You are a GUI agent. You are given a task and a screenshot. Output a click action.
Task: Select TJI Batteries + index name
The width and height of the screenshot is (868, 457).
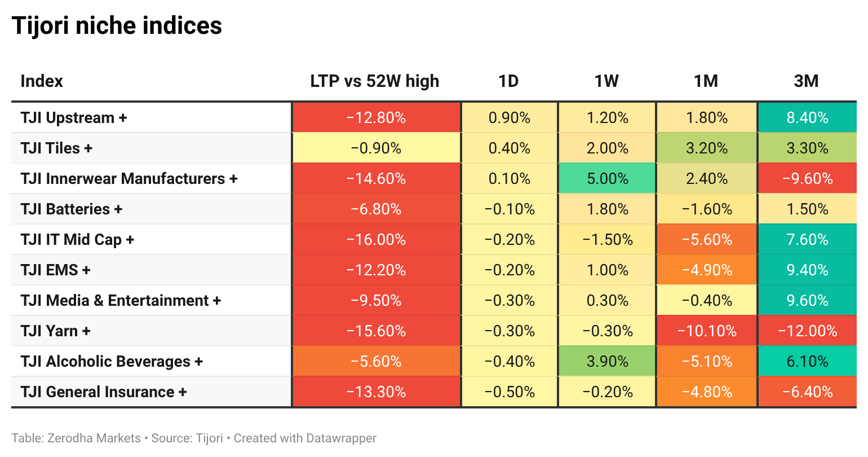72,209
